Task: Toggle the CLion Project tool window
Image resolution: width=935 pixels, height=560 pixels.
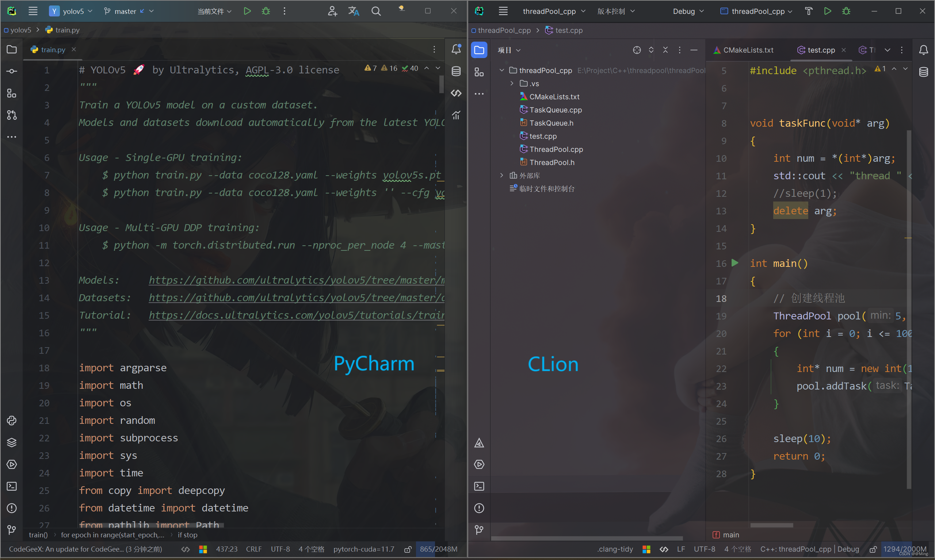Action: tap(479, 50)
